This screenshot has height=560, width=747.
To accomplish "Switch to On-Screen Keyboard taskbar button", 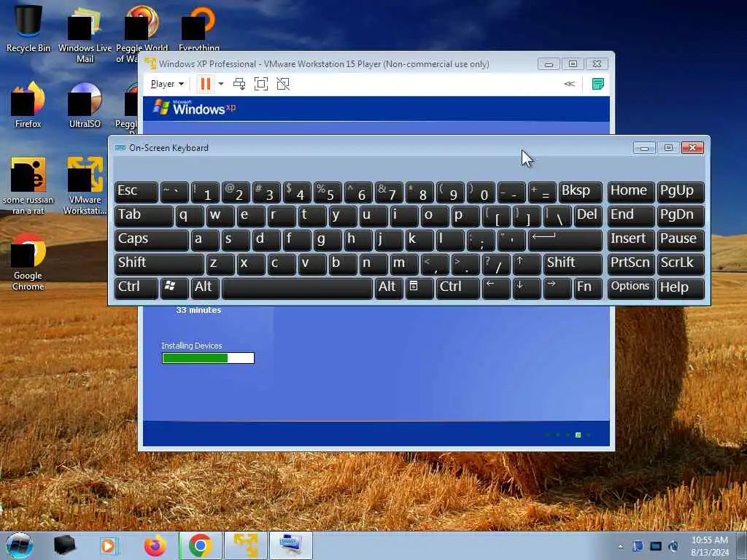I will pos(290,545).
